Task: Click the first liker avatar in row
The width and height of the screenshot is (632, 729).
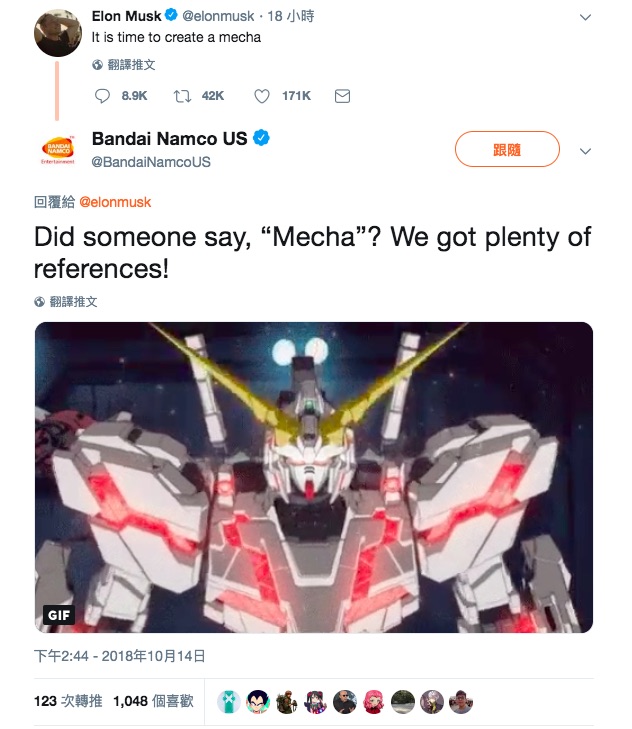Action: [229, 702]
